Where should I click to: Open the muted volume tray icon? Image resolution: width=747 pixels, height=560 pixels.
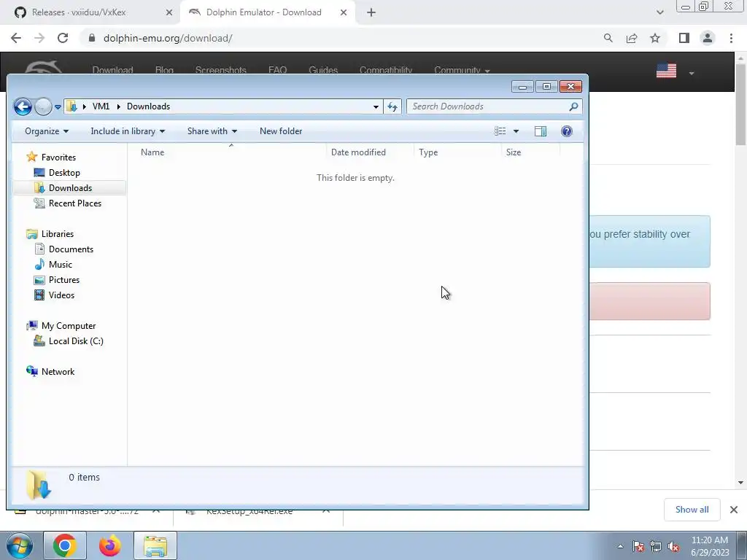(x=673, y=546)
